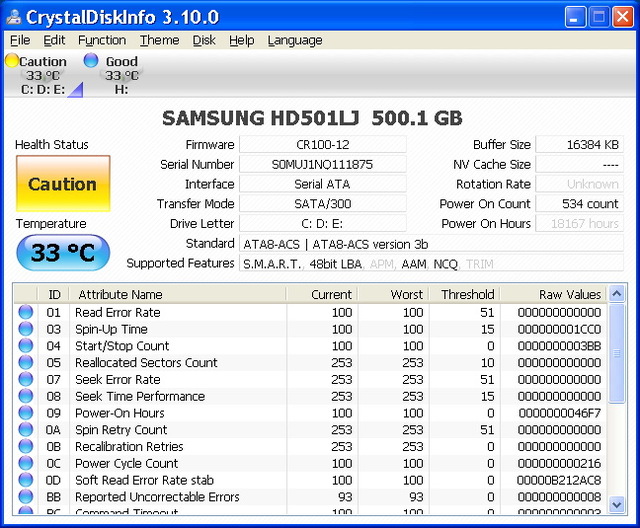640x528 pixels.
Task: Click raw value 000000001CC0
Action: point(559,329)
